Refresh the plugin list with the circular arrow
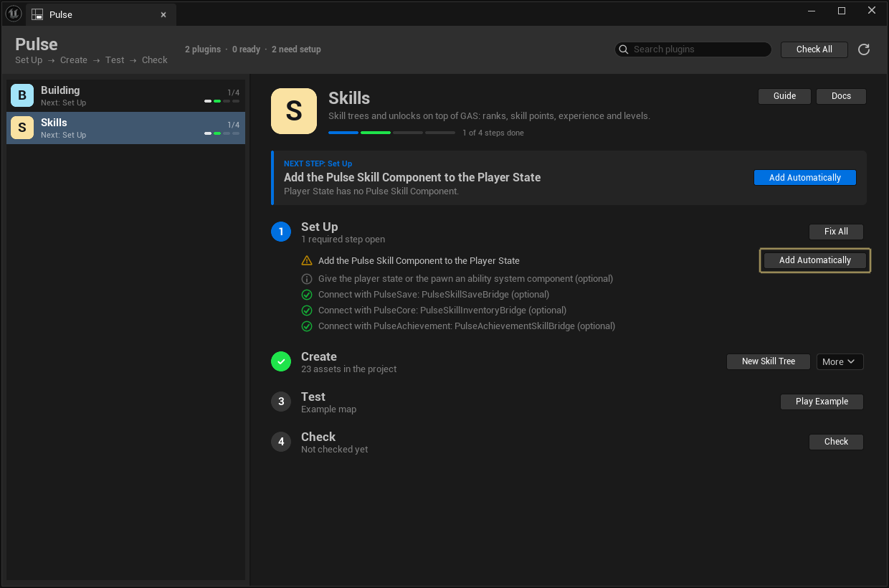 click(864, 49)
